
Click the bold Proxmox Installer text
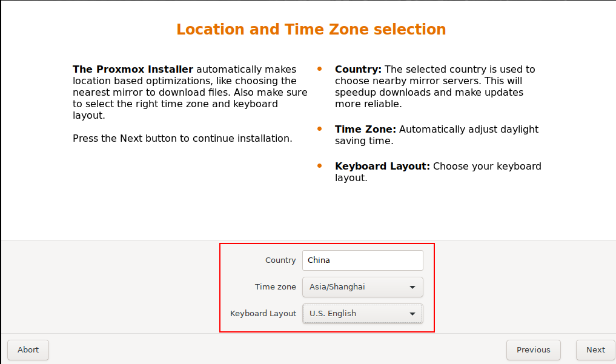pyautogui.click(x=133, y=70)
